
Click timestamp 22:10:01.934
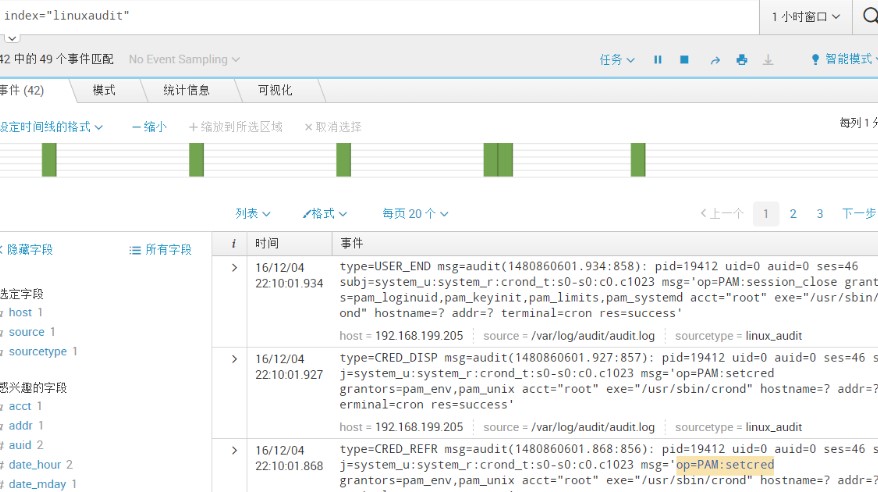(x=289, y=284)
